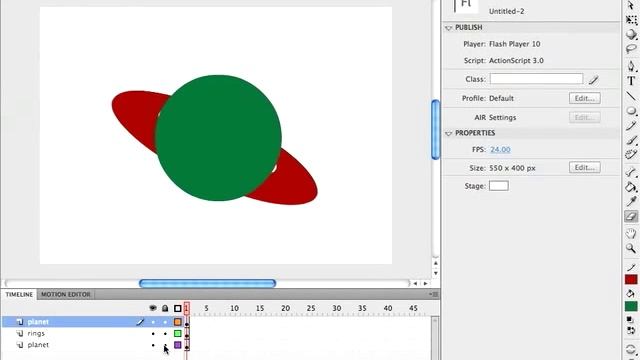Select the Free Transform tool

pyautogui.click(x=631, y=20)
